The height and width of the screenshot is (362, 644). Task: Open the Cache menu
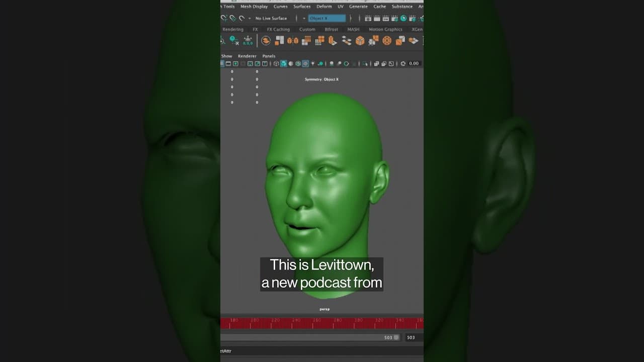380,7
